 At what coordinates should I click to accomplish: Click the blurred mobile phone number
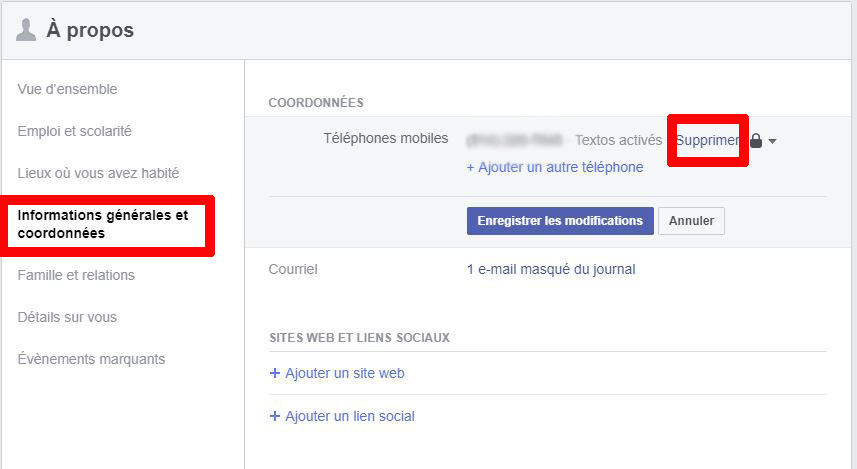tap(511, 140)
